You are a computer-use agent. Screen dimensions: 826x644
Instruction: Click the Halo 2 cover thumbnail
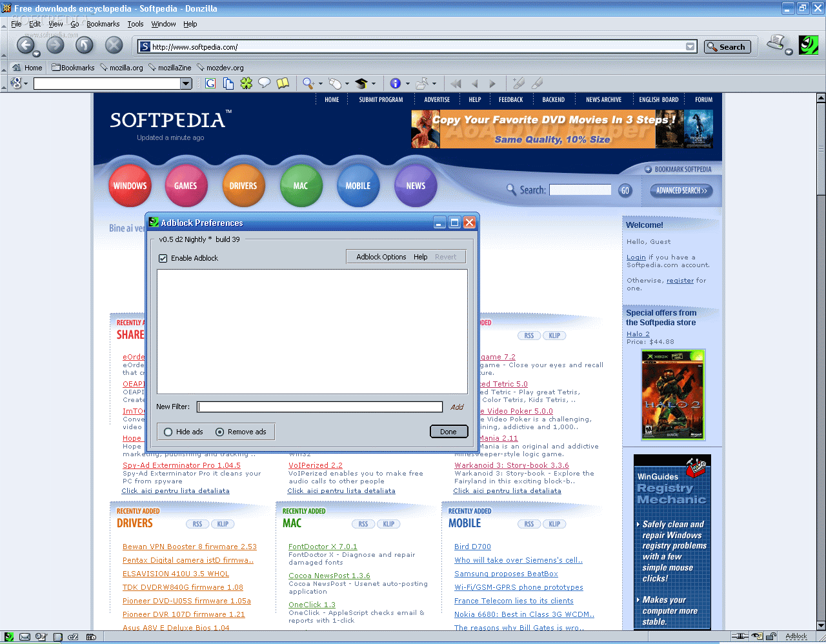tap(673, 395)
